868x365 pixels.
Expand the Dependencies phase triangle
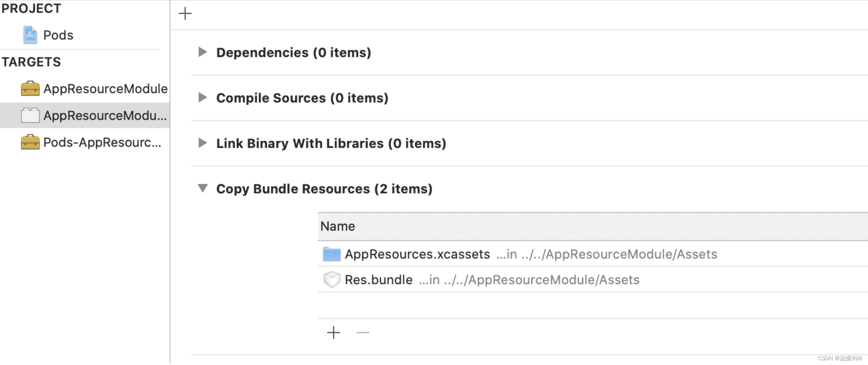pos(202,52)
